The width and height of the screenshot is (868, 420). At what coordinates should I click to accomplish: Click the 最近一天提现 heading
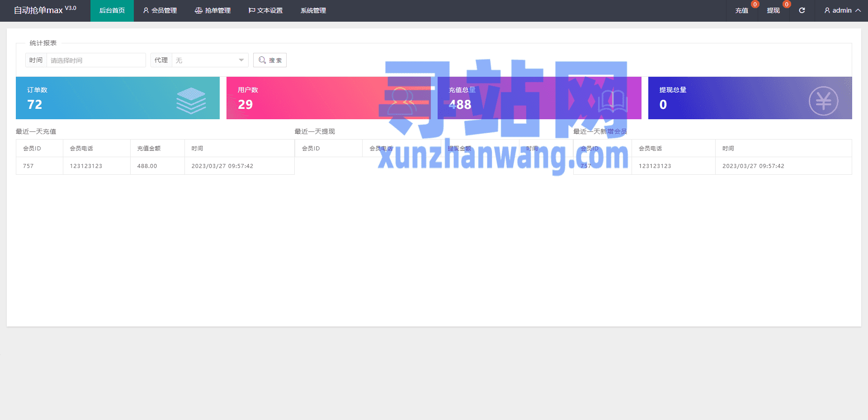(315, 131)
